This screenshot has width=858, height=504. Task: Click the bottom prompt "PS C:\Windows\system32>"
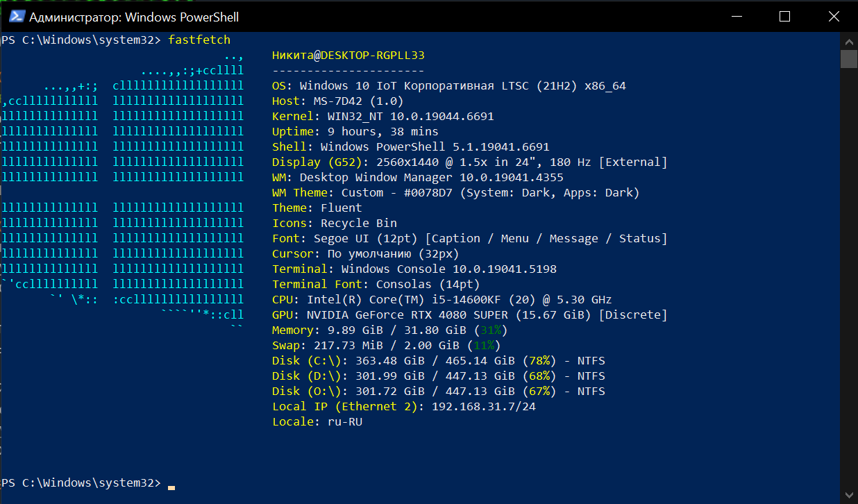click(x=81, y=482)
